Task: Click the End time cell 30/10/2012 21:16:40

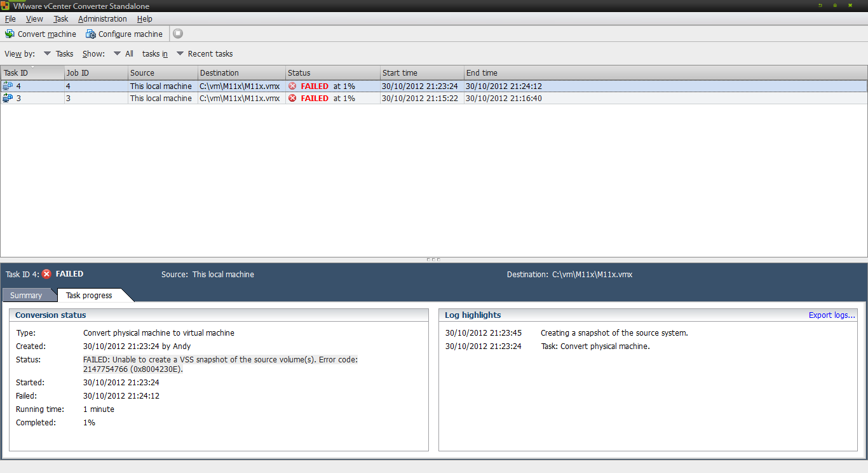Action: click(x=504, y=99)
